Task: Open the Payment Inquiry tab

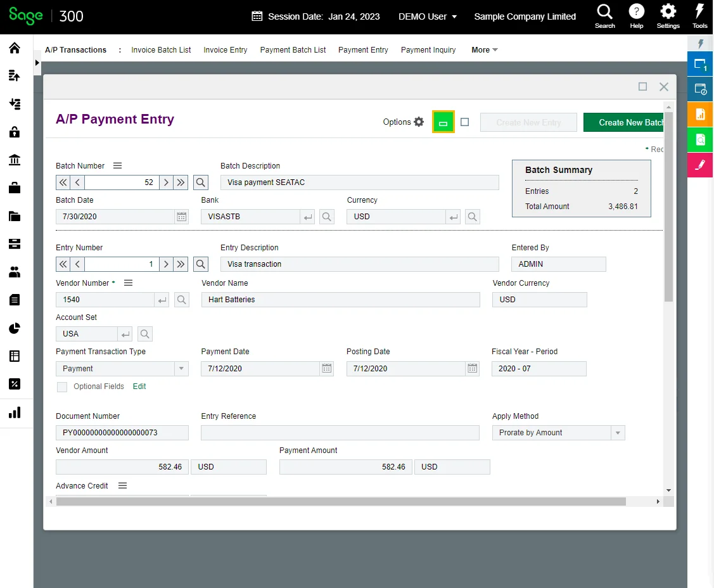Action: 428,50
